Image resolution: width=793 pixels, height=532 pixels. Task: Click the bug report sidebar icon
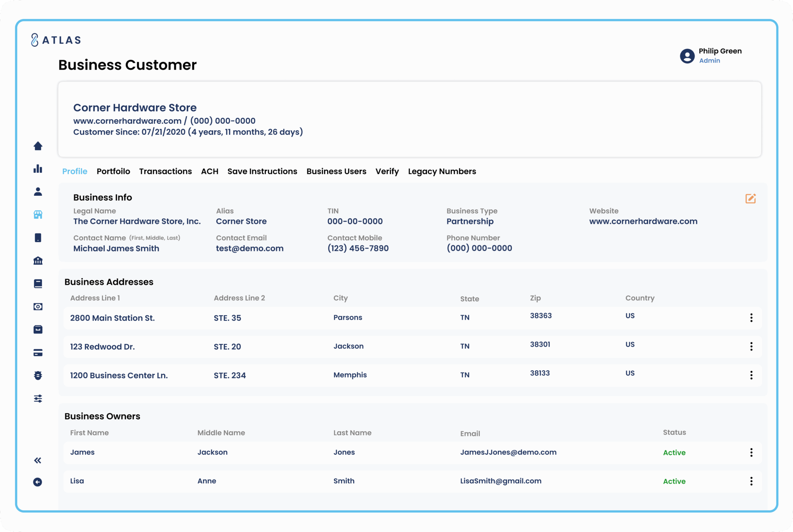[x=38, y=375]
